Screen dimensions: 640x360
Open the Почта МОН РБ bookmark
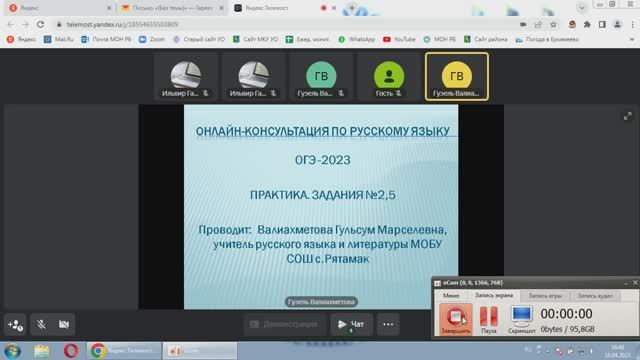[106, 39]
